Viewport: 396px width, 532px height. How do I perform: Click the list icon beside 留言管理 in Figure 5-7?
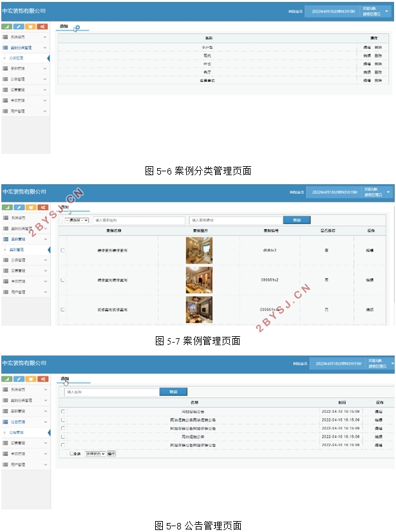tap(5, 271)
